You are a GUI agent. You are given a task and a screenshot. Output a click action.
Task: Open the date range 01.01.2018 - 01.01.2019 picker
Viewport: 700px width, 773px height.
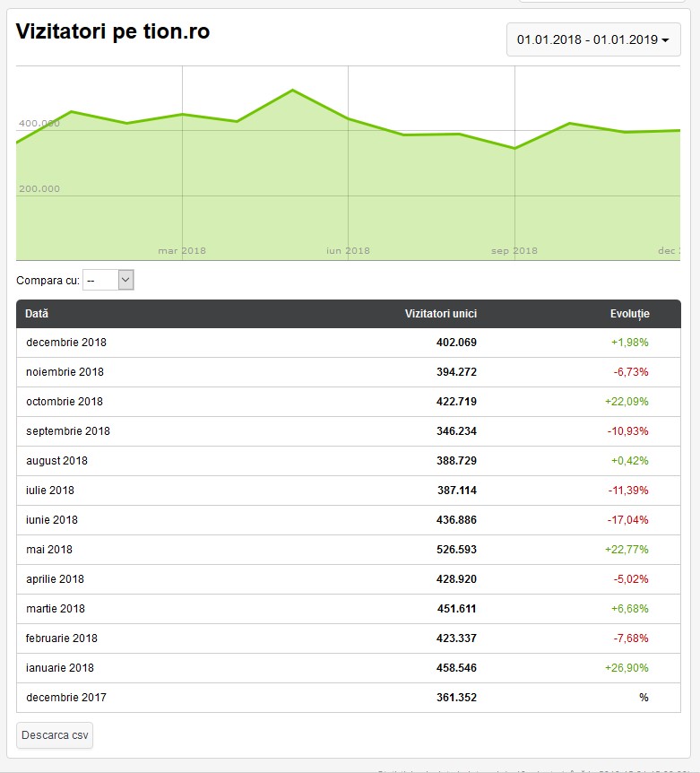tap(592, 39)
